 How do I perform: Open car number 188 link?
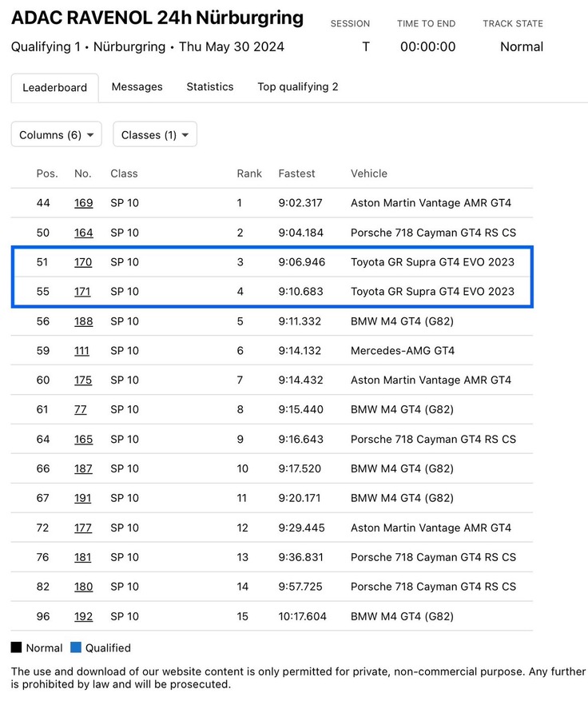[x=83, y=321]
